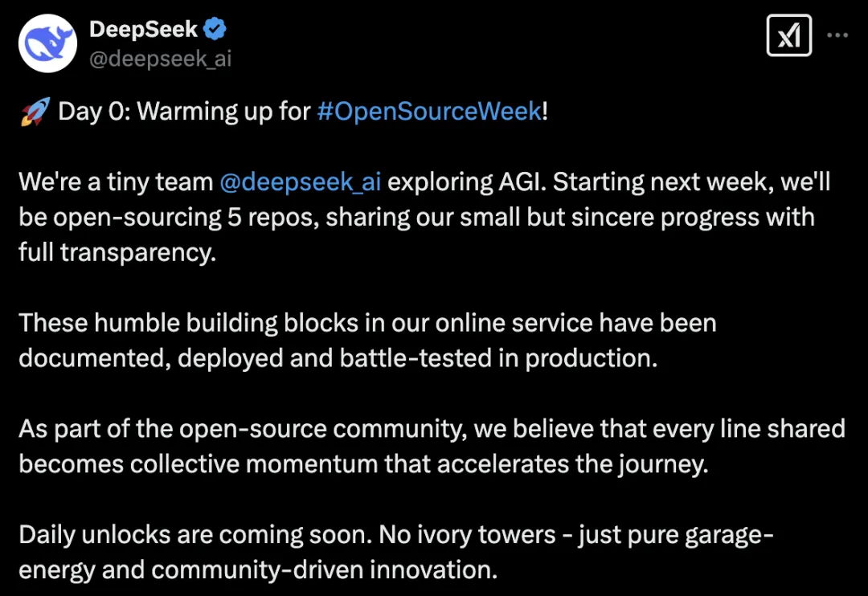Click the blue verified checkmark badge

pos(215,29)
